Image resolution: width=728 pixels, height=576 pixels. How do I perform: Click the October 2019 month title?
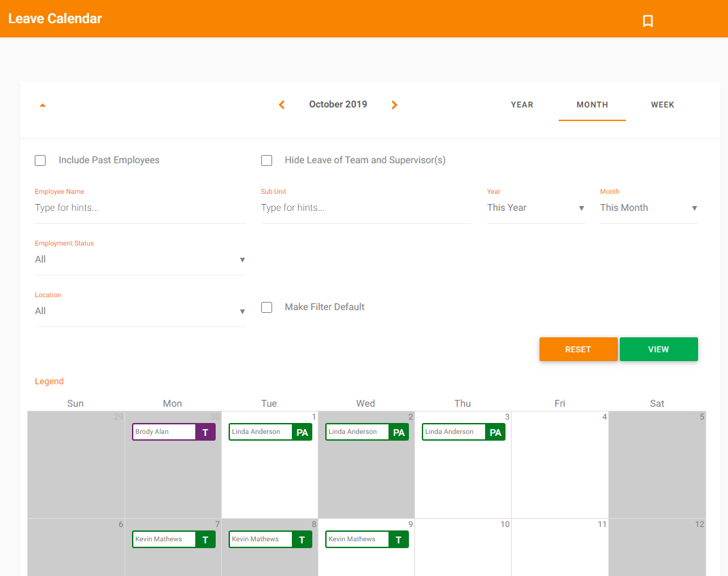(338, 105)
